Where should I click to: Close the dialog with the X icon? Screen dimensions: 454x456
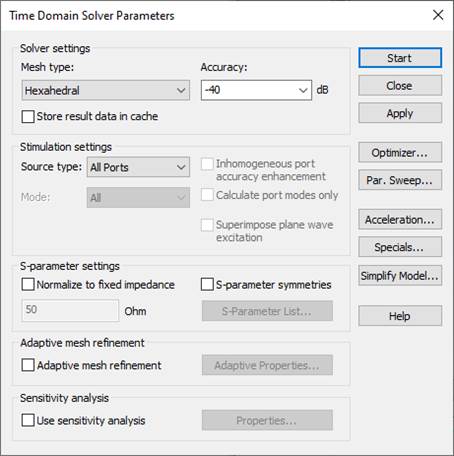click(x=438, y=15)
